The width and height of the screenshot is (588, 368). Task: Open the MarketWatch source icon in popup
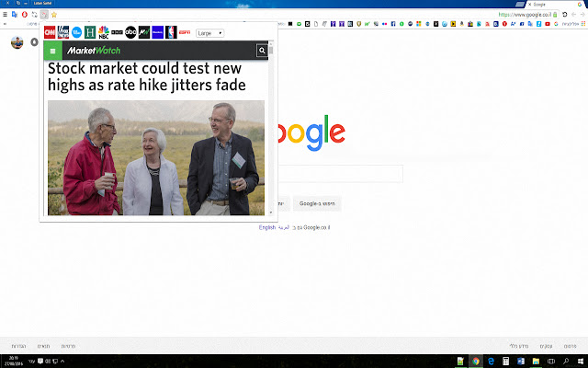[144, 32]
